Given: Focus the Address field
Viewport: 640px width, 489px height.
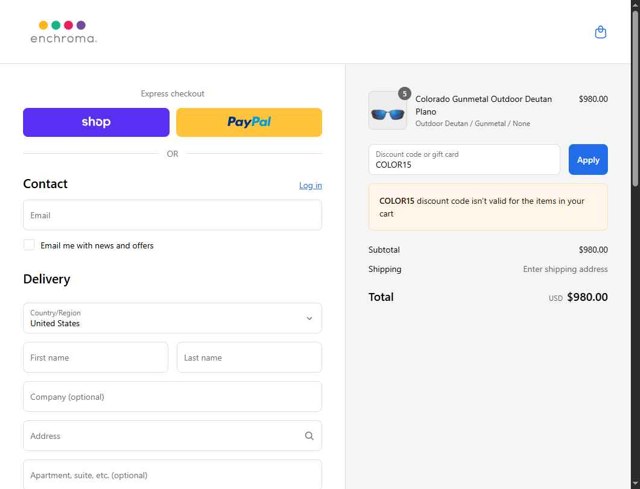Looking at the screenshot, I should [172, 436].
